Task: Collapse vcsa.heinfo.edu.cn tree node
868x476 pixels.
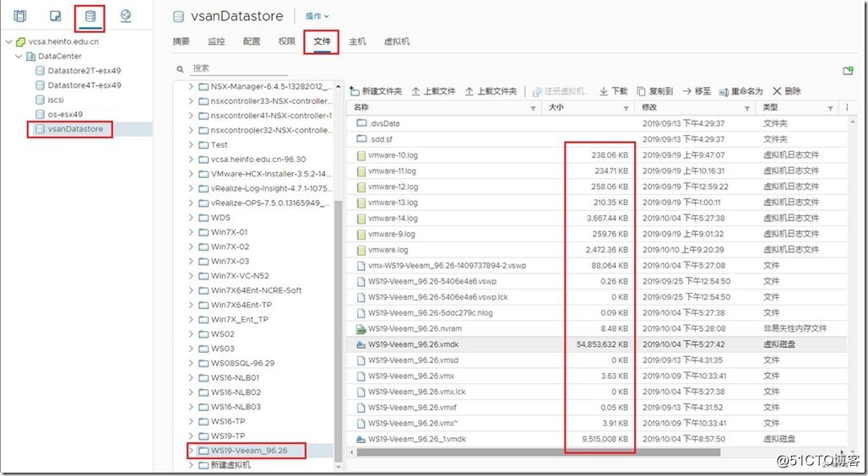Action: coord(8,41)
